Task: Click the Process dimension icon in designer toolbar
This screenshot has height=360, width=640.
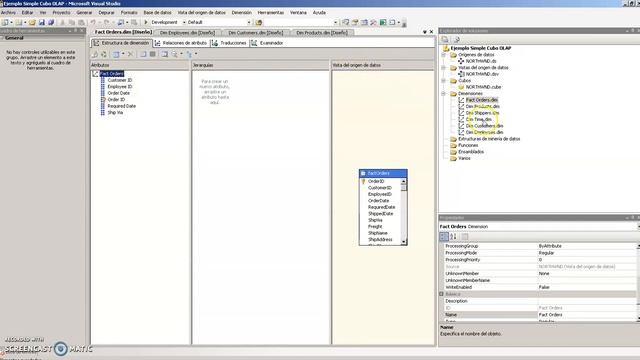Action: pyautogui.click(x=104, y=54)
